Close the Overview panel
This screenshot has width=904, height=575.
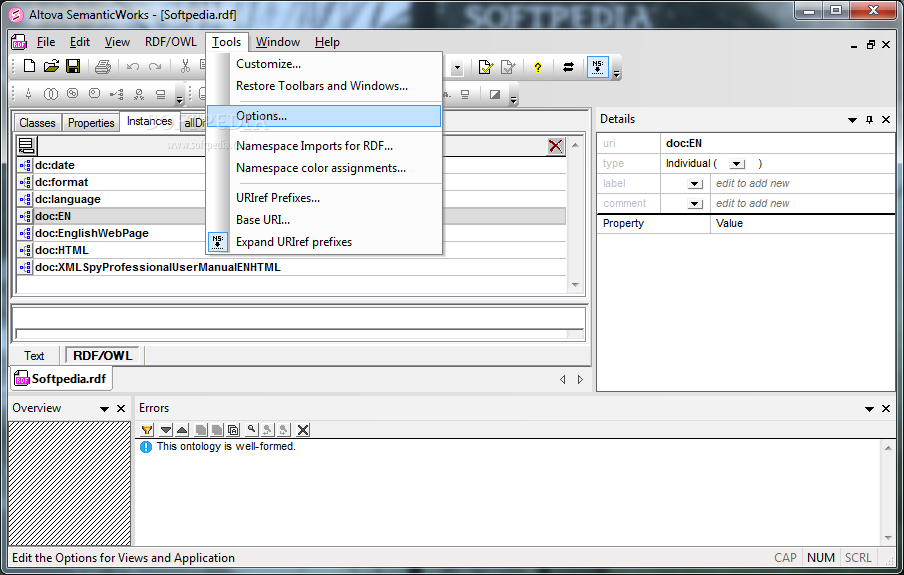(121, 409)
